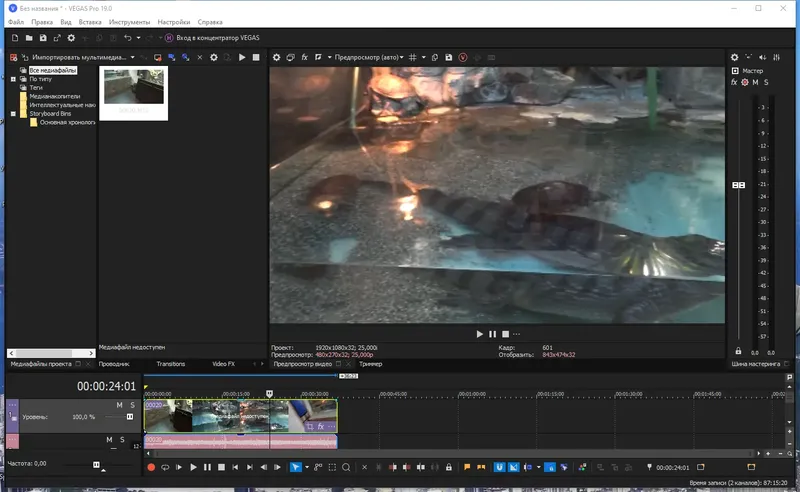Click the red Record button in transport bar
The image size is (800, 492).
152,467
